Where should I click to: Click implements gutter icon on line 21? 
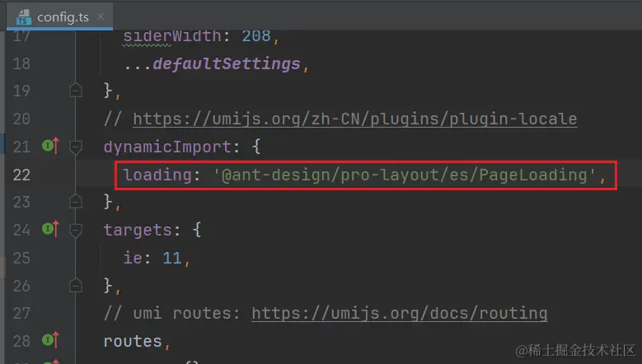(x=51, y=146)
